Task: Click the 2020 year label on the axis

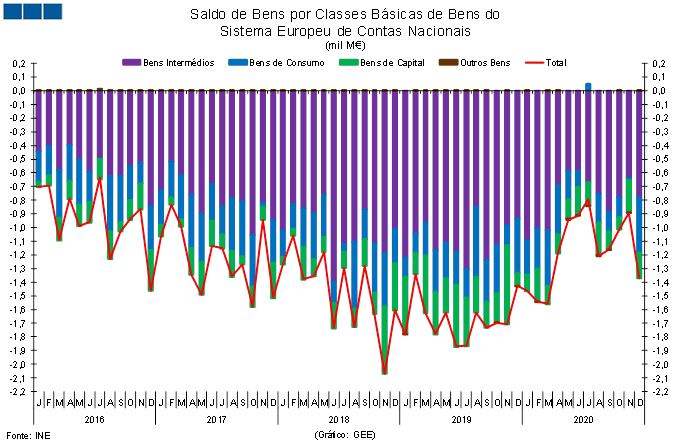Action: click(x=583, y=420)
